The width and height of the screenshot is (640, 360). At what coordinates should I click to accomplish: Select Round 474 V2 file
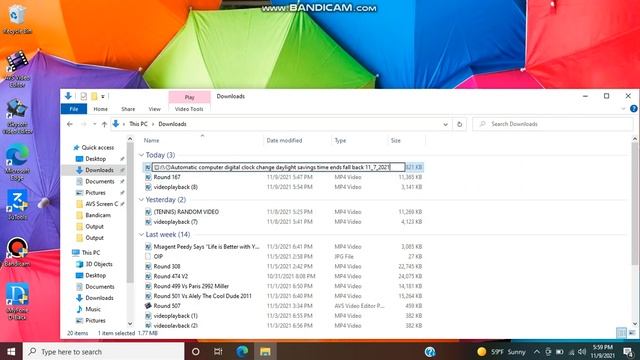point(171,276)
